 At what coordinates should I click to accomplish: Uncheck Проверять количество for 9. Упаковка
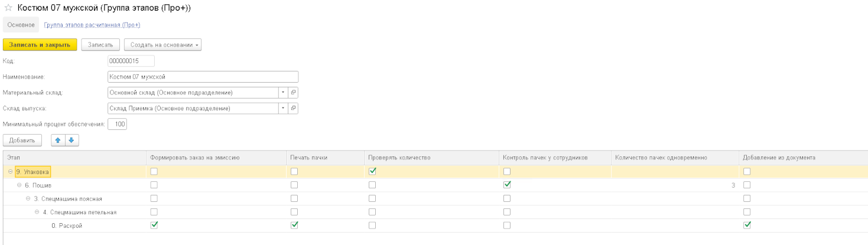pos(372,171)
